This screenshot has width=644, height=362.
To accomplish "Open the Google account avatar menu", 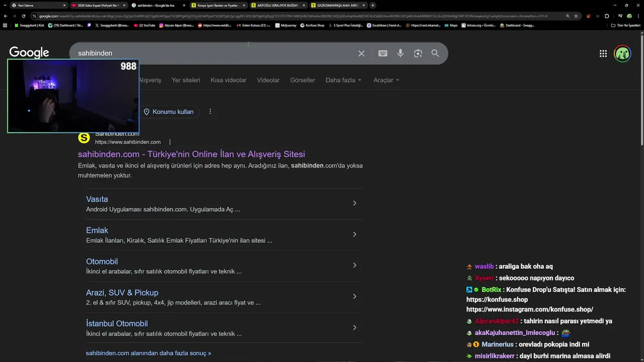I will pyautogui.click(x=623, y=54).
